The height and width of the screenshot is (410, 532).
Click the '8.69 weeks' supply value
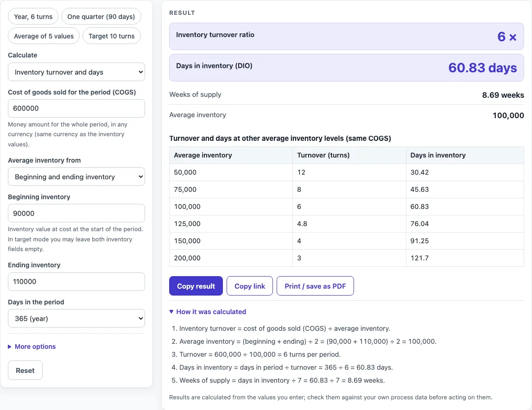pyautogui.click(x=503, y=95)
